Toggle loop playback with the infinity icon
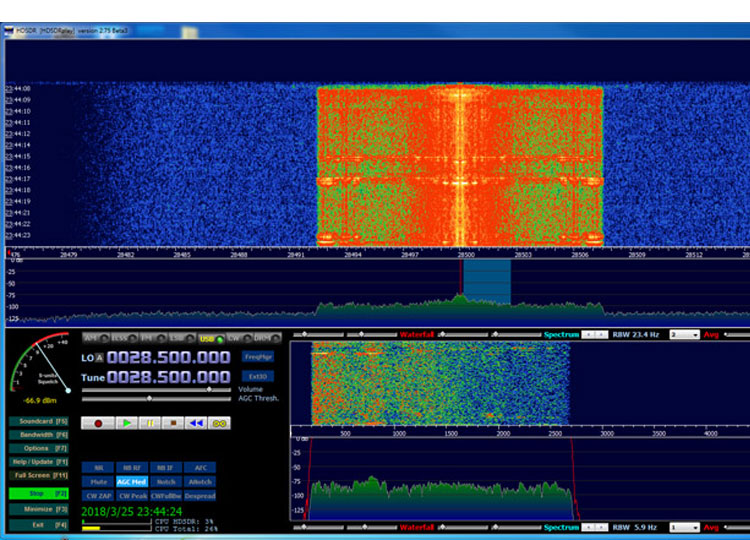The image size is (750, 540). (x=219, y=423)
